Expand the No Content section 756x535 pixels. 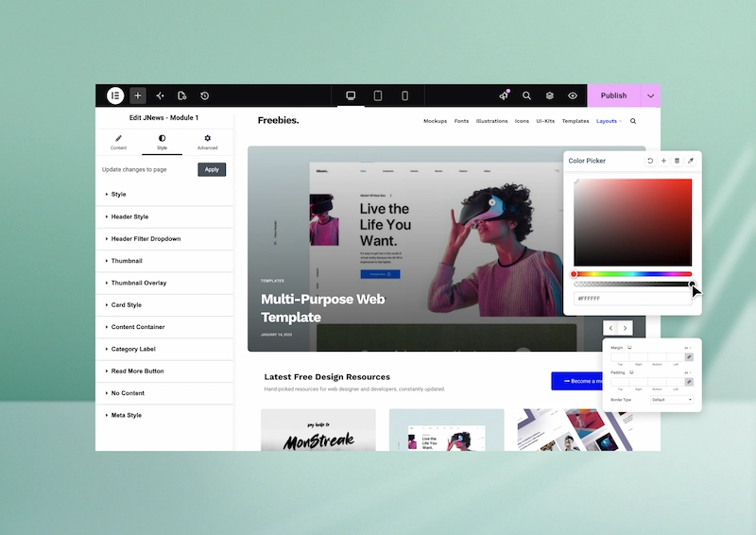point(164,393)
